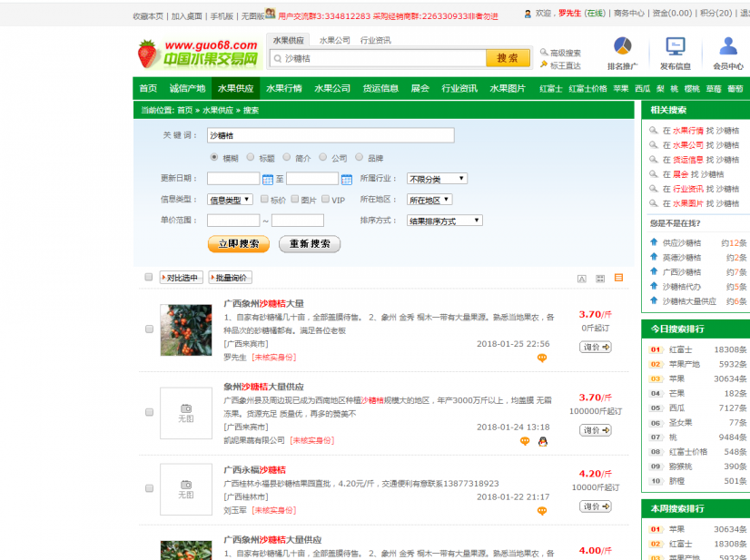Viewport: 750px width, 560px height.
Task: Click chat bubble icon for 罗先生 listing
Action: (x=542, y=358)
